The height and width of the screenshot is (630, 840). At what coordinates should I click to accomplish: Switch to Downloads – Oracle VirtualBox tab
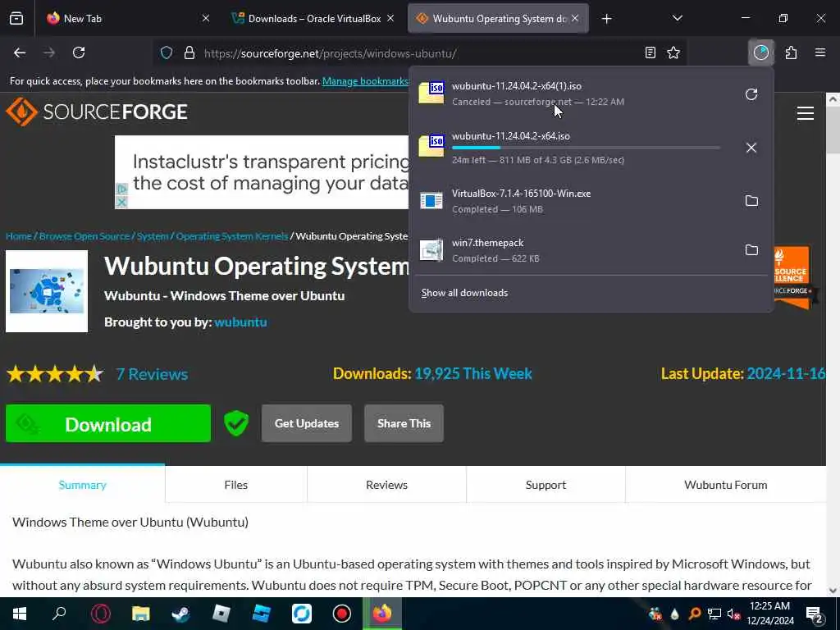[x=313, y=18]
